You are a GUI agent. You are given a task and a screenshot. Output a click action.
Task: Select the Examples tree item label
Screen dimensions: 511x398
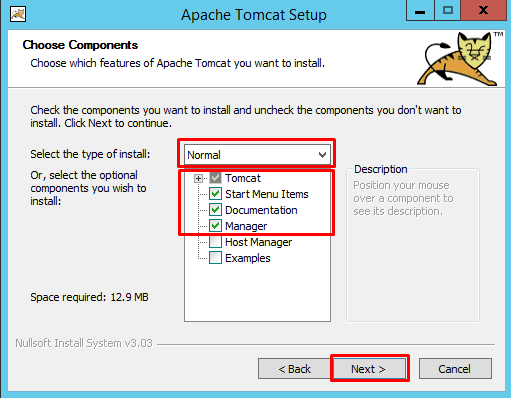pyautogui.click(x=248, y=258)
